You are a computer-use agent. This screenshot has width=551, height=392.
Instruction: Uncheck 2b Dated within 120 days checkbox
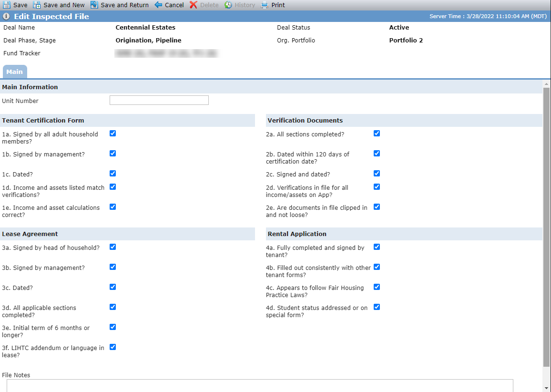coord(377,153)
